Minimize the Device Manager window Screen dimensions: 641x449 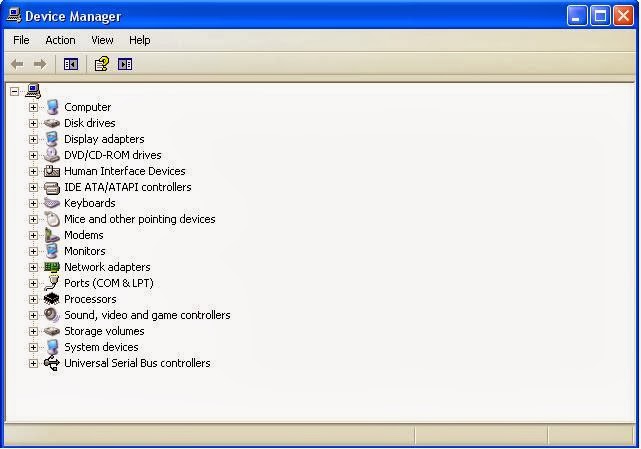coord(577,16)
